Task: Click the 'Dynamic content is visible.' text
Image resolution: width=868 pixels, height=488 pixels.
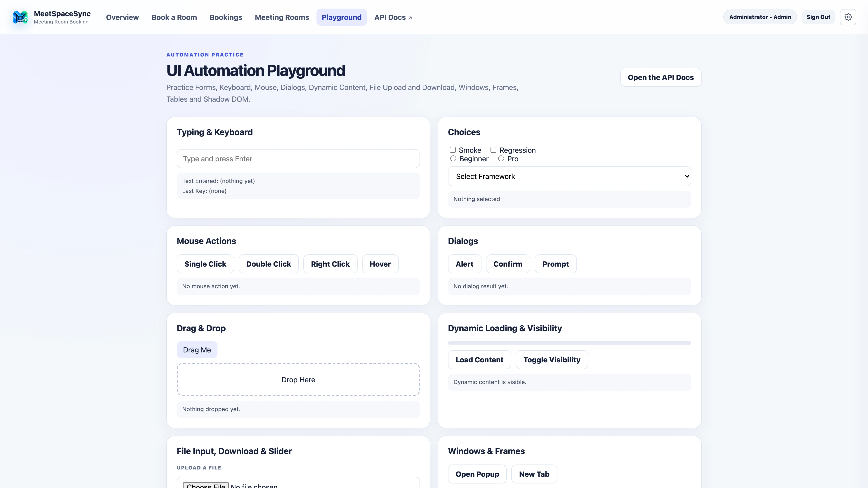Action: pyautogui.click(x=490, y=382)
